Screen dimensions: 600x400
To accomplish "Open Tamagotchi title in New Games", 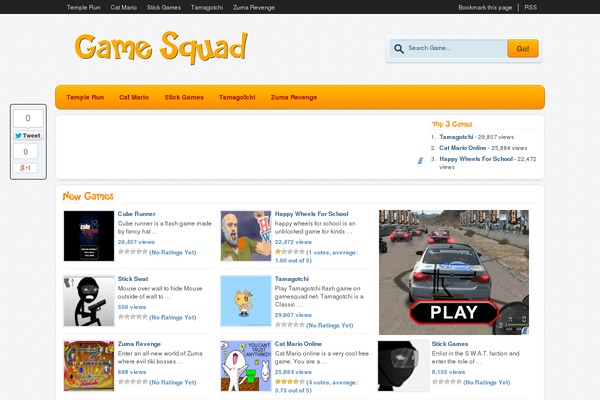I will (292, 279).
